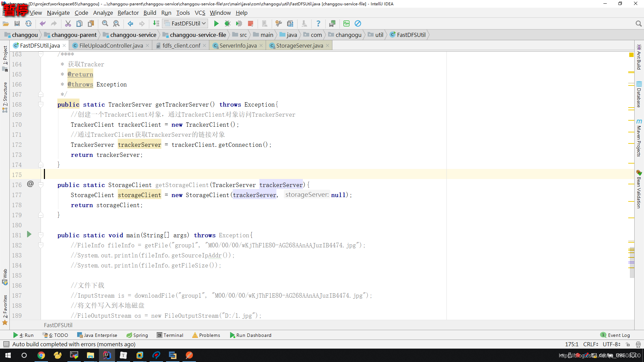
Task: Click Run with Coverage icon
Action: coord(239,23)
